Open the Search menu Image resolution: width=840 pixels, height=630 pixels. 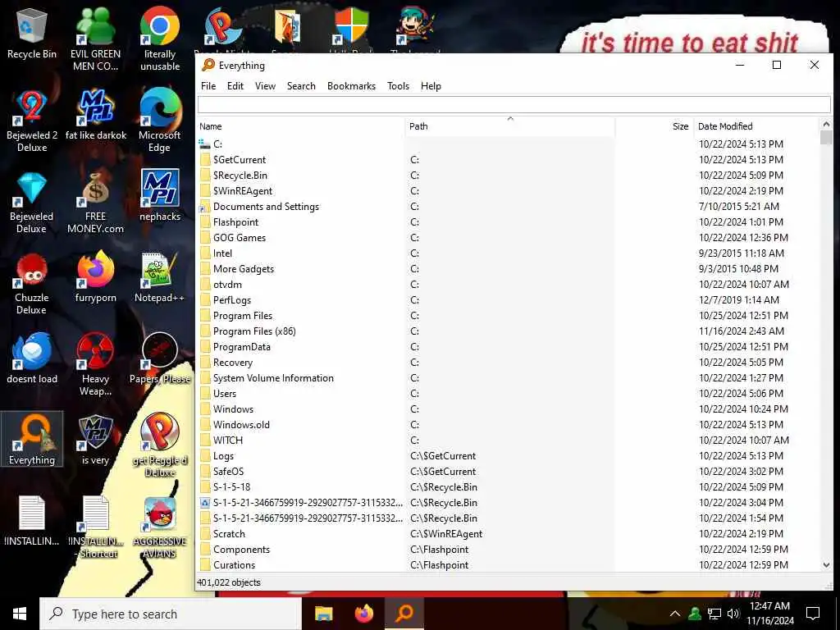(301, 85)
